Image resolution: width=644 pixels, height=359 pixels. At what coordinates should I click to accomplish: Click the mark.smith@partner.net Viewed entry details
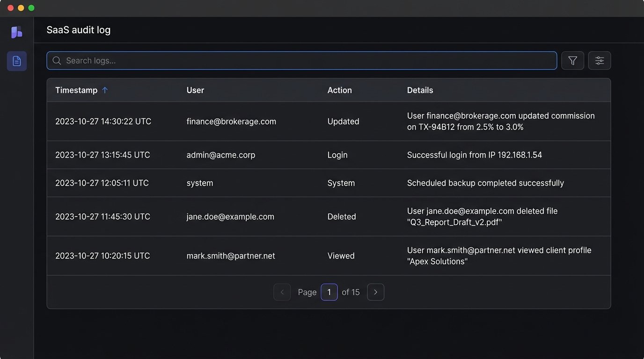pos(499,256)
